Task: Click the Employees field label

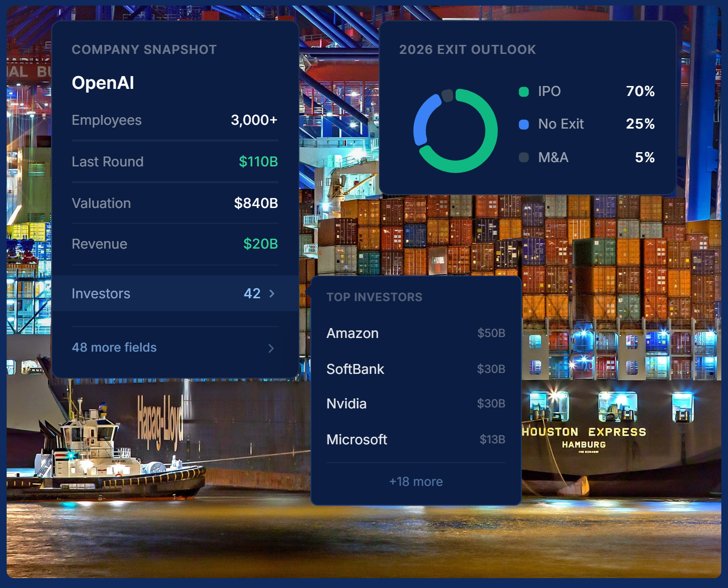Action: click(x=106, y=120)
